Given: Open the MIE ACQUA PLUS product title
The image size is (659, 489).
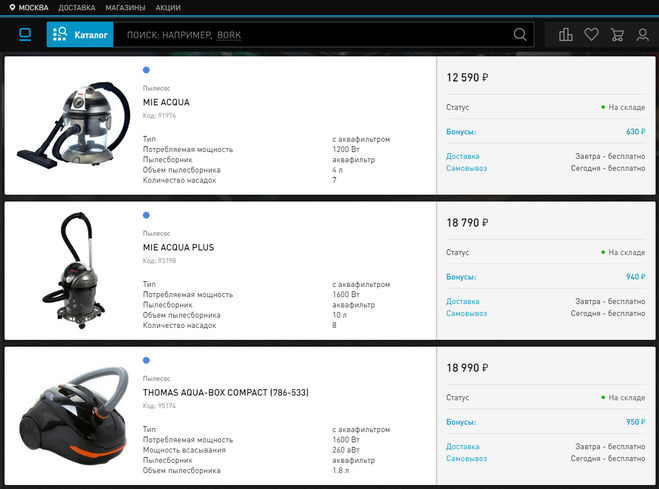Looking at the screenshot, I should point(178,247).
